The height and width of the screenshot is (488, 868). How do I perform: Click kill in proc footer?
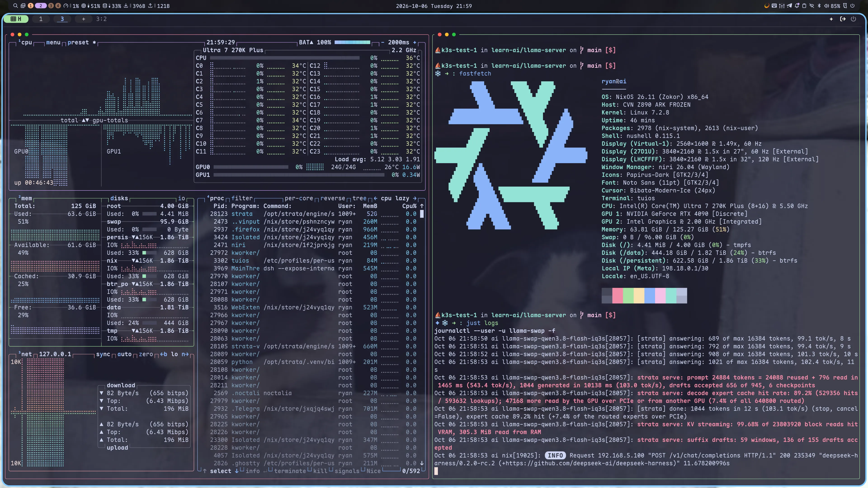[x=321, y=471]
